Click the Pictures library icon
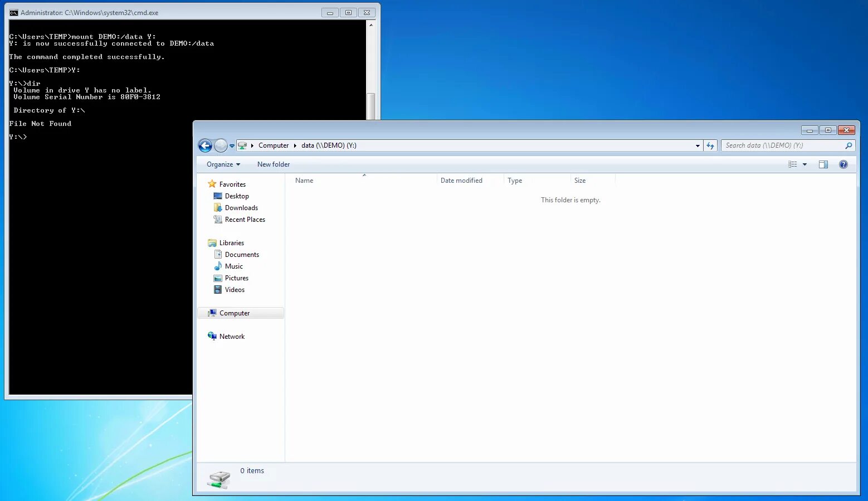The height and width of the screenshot is (501, 868). pyautogui.click(x=218, y=278)
